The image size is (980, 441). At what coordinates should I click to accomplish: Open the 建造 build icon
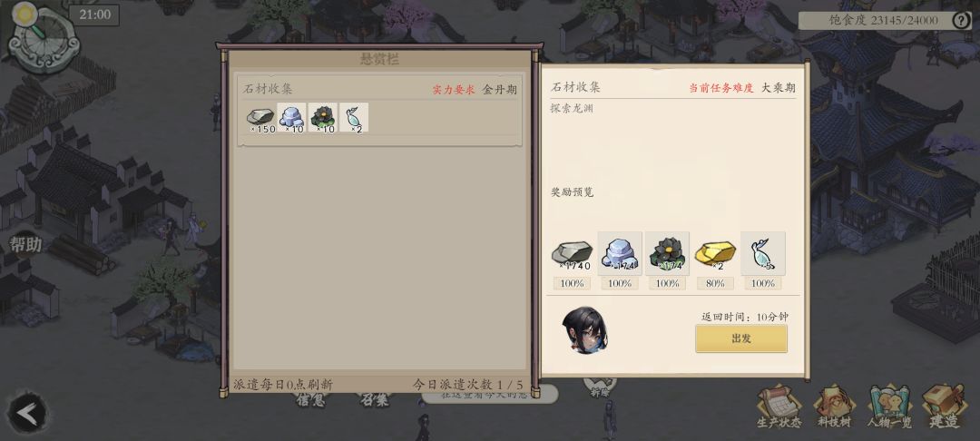(x=944, y=407)
